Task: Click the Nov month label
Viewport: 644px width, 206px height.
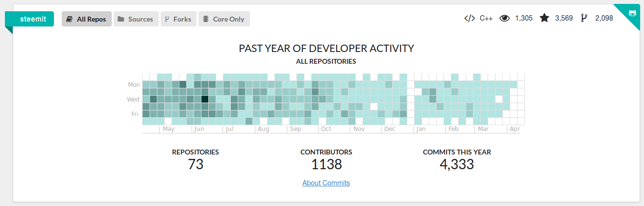Action: tap(359, 129)
